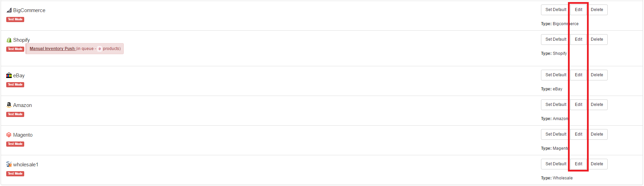Edit the Amazon channel
The width and height of the screenshot is (644, 186).
click(578, 105)
